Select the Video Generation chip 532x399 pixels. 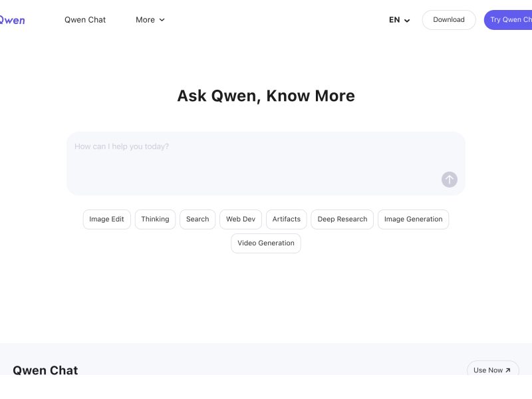266,243
